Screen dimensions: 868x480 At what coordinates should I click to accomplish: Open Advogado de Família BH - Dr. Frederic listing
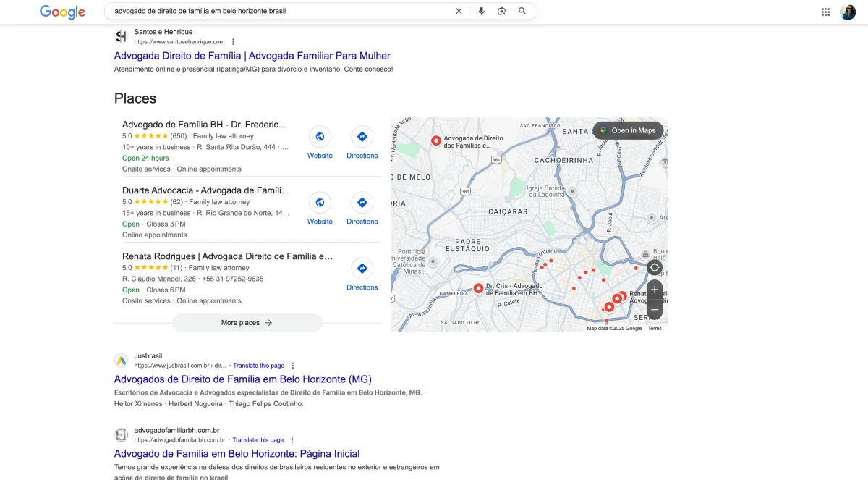(x=205, y=125)
